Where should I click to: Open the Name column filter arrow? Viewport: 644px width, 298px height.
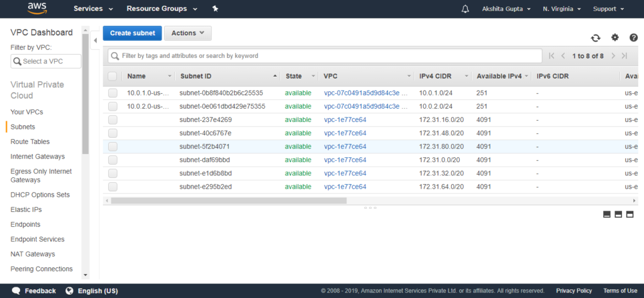click(170, 76)
